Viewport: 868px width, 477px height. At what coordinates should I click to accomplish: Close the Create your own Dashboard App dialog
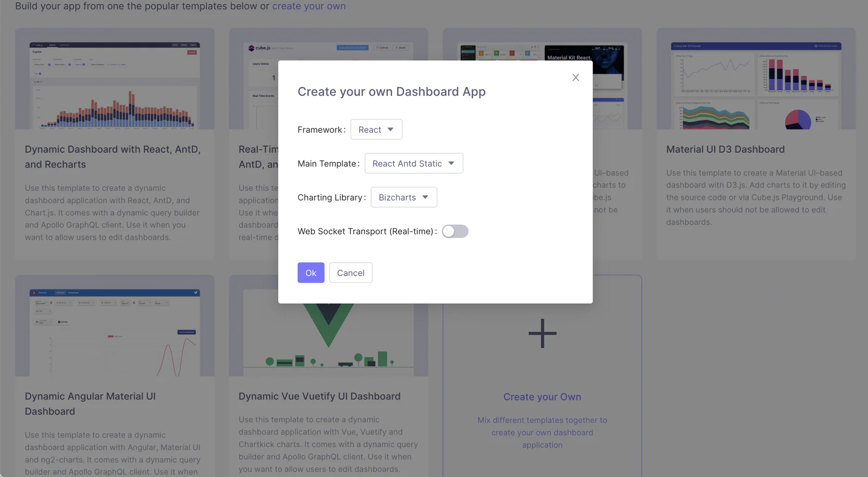(576, 78)
